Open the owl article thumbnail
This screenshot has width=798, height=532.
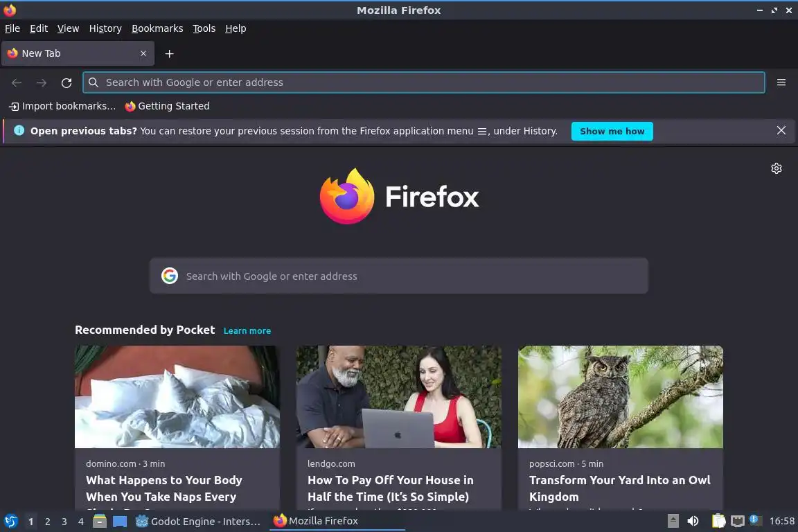tap(621, 397)
